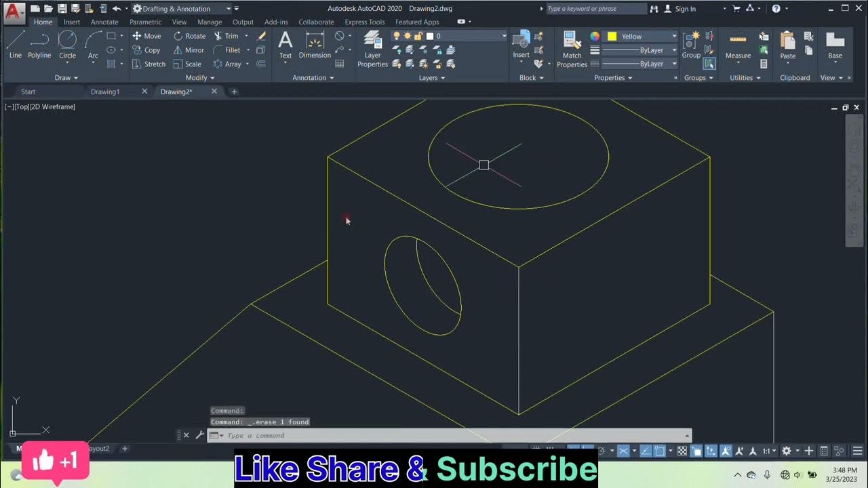The image size is (868, 488).
Task: Activate the Scale command
Action: tap(187, 64)
